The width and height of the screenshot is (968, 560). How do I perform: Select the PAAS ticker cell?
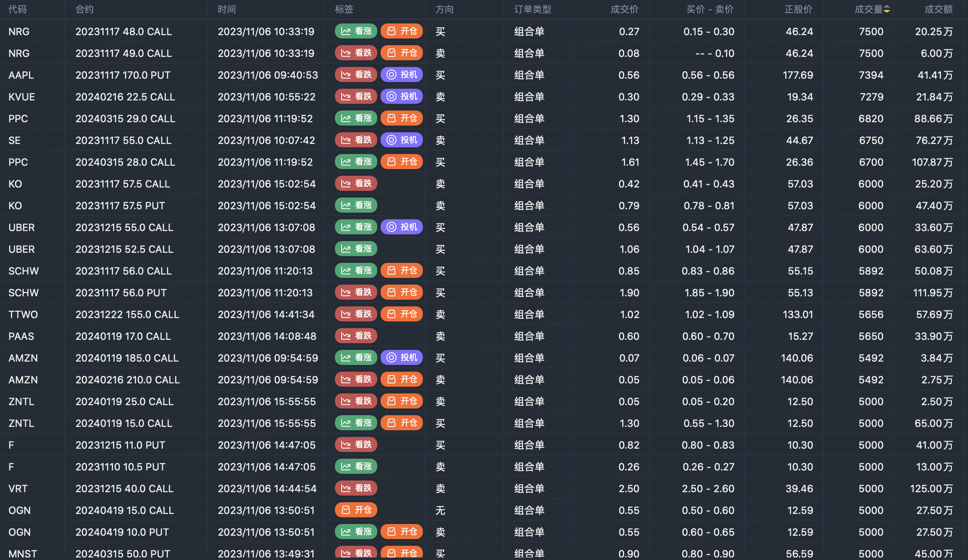tap(21, 337)
